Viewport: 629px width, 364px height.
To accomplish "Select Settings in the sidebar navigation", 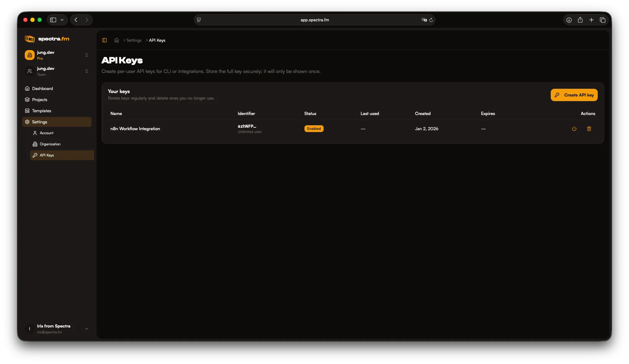I will [40, 122].
